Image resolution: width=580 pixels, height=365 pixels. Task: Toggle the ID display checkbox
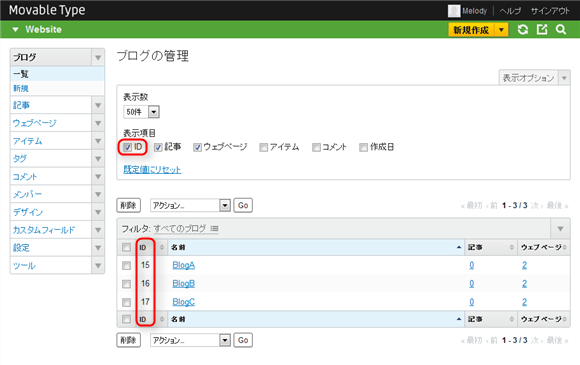click(128, 147)
